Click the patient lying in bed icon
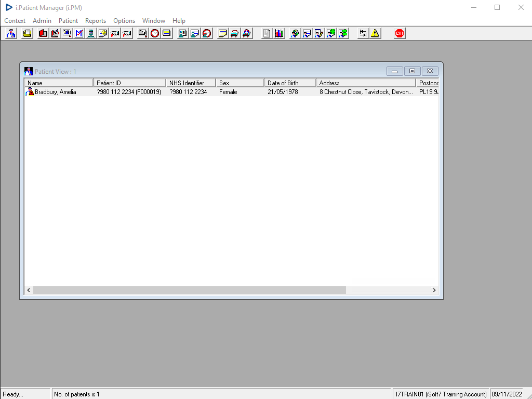532x399 pixels. click(247, 33)
